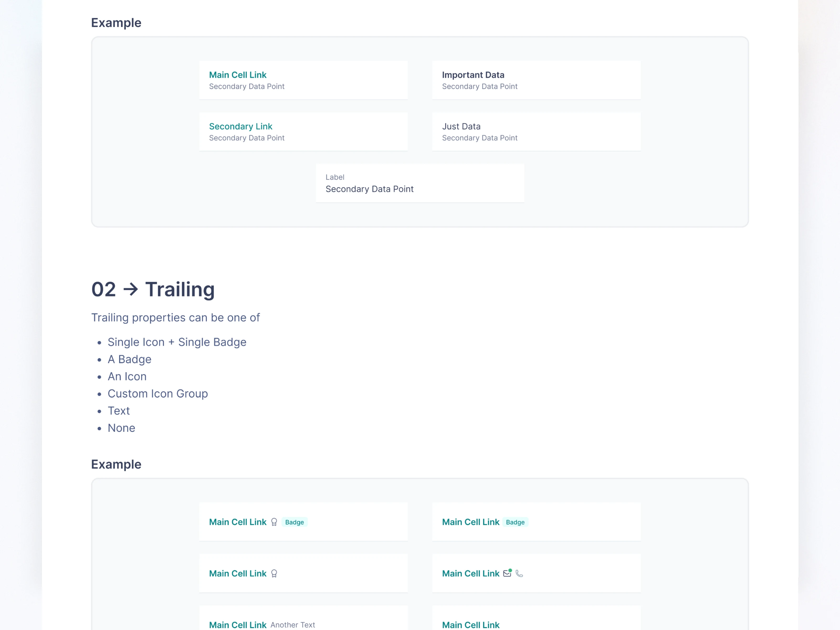Click the Important Data cell title
Viewport: 840px width, 630px height.
point(473,75)
